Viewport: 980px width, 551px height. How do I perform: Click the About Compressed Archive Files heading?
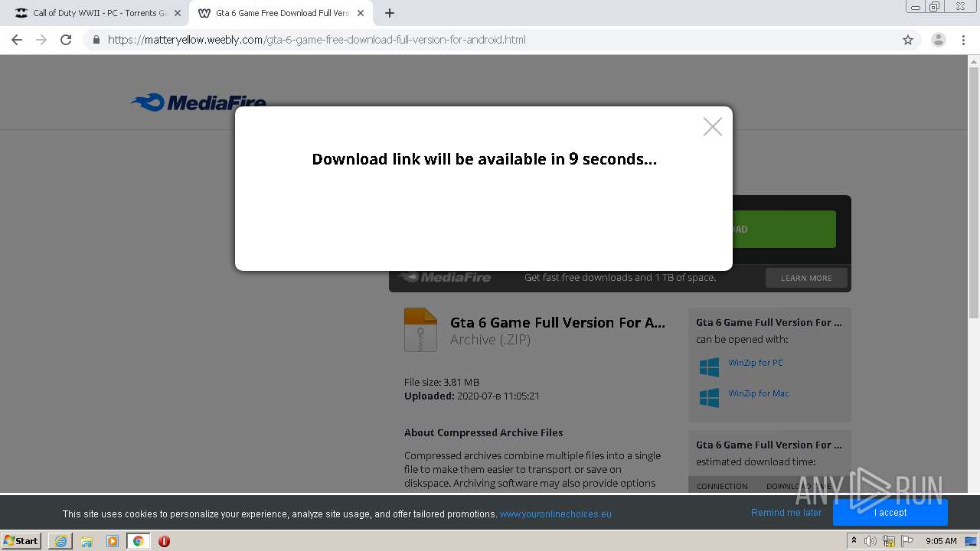pos(484,432)
